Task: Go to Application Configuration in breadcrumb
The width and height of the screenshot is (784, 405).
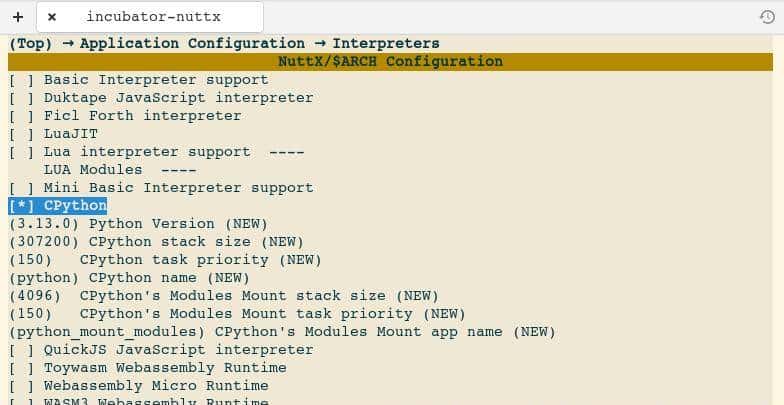Action: pyautogui.click(x=192, y=44)
